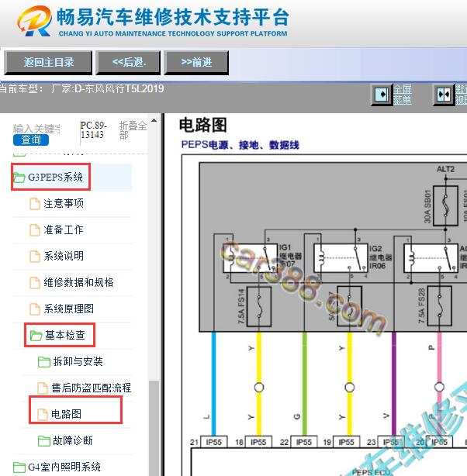
Task: Select 拆卸与安装 tree label
Action: click(x=78, y=361)
